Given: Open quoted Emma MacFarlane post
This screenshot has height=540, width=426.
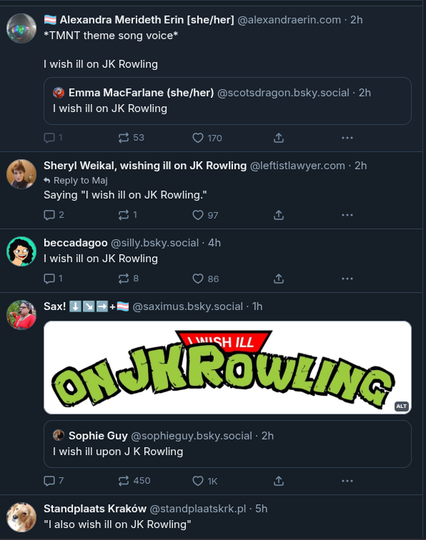Looking at the screenshot, I should coord(227,101).
